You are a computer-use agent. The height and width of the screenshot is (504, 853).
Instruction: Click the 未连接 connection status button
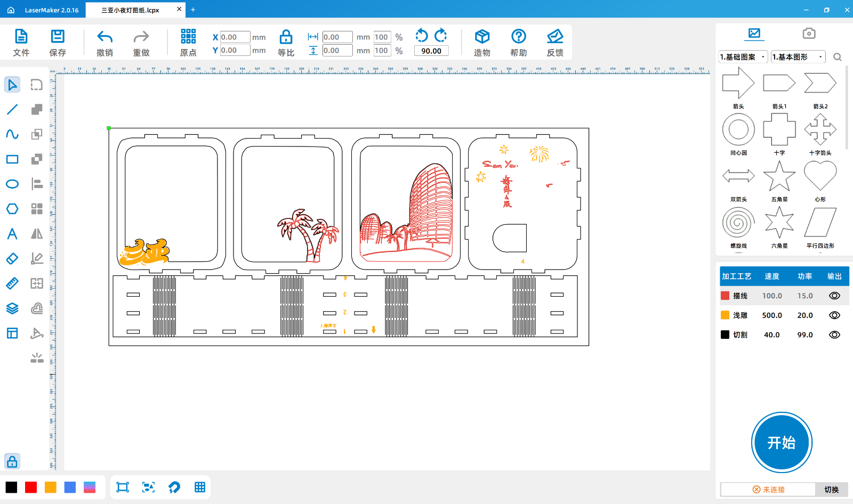click(768, 490)
